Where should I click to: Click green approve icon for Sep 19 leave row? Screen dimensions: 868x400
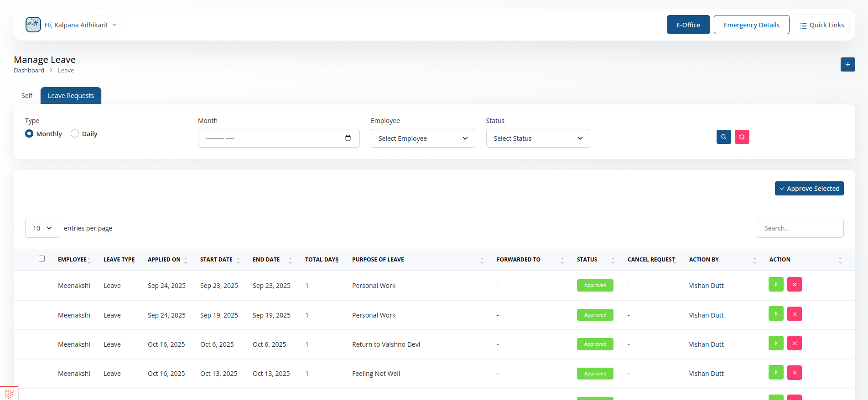coord(776,314)
